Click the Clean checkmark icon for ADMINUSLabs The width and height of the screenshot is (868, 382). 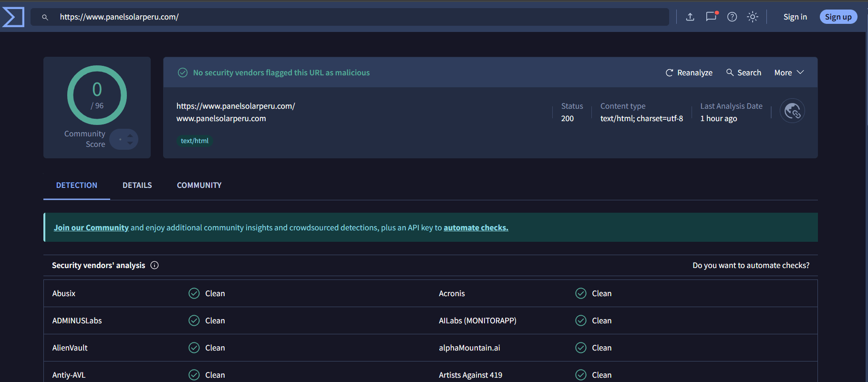tap(194, 320)
